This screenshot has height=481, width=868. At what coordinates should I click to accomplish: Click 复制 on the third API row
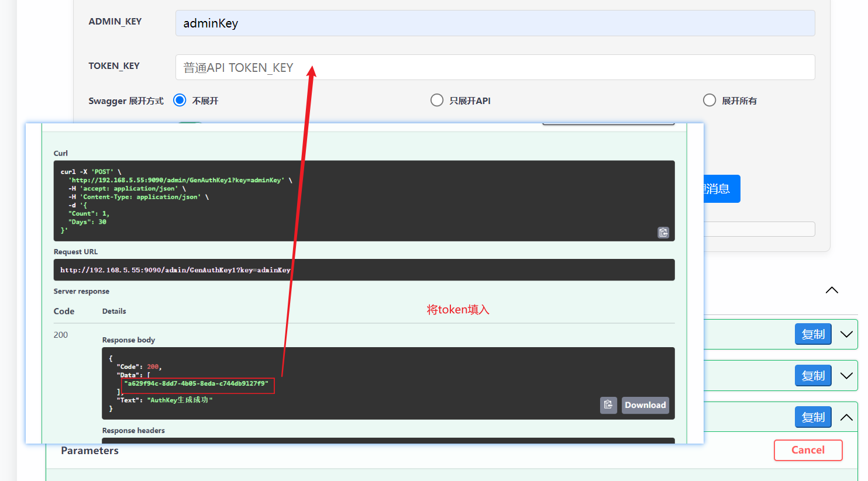pos(813,417)
